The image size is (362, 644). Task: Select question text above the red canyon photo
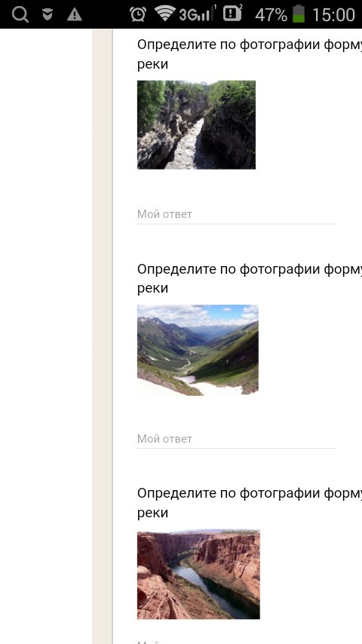[x=250, y=503]
